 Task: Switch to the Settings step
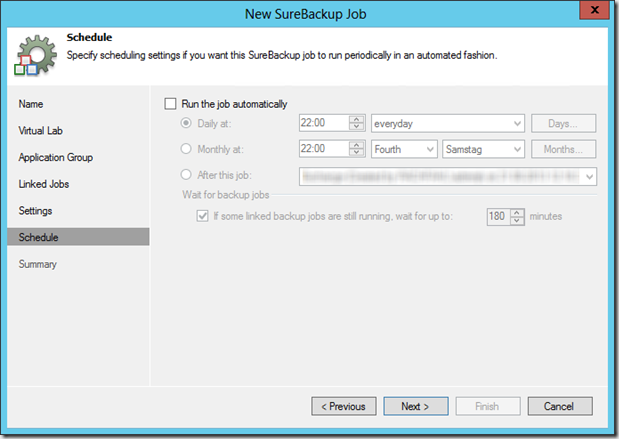(x=35, y=211)
